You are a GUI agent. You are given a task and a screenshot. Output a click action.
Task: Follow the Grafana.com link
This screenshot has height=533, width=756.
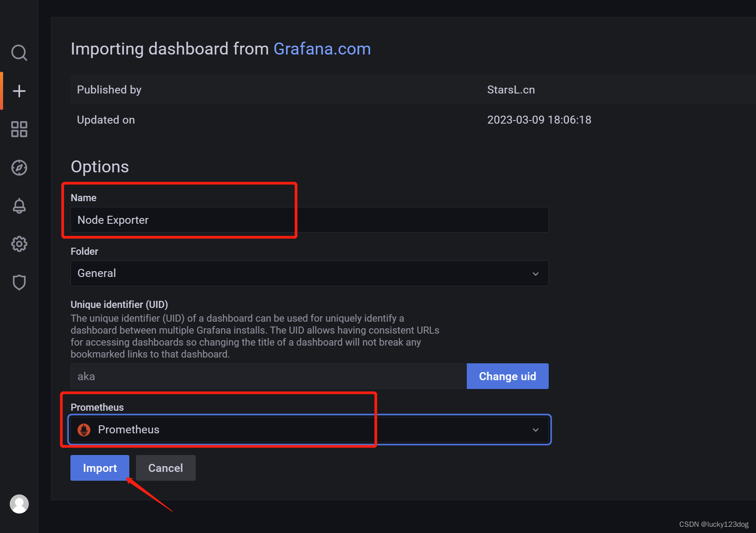(322, 49)
